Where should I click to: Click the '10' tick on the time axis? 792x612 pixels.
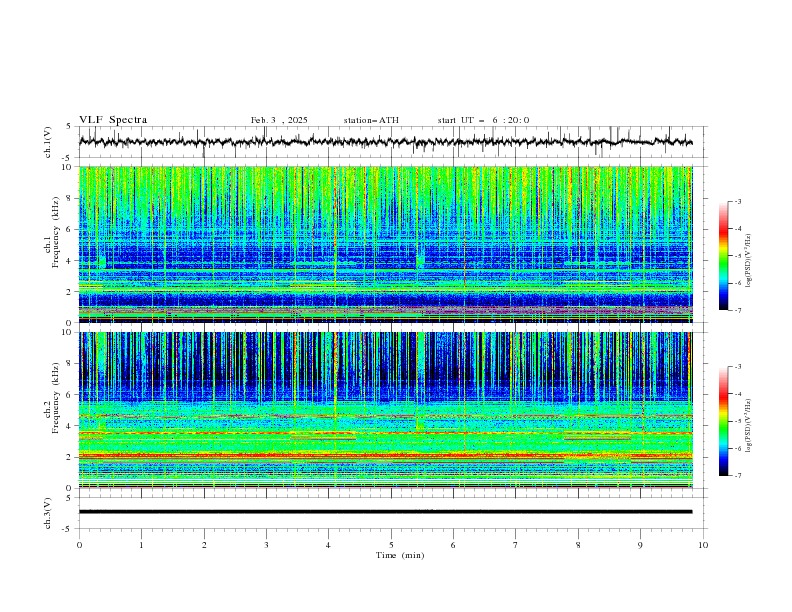[x=703, y=545]
